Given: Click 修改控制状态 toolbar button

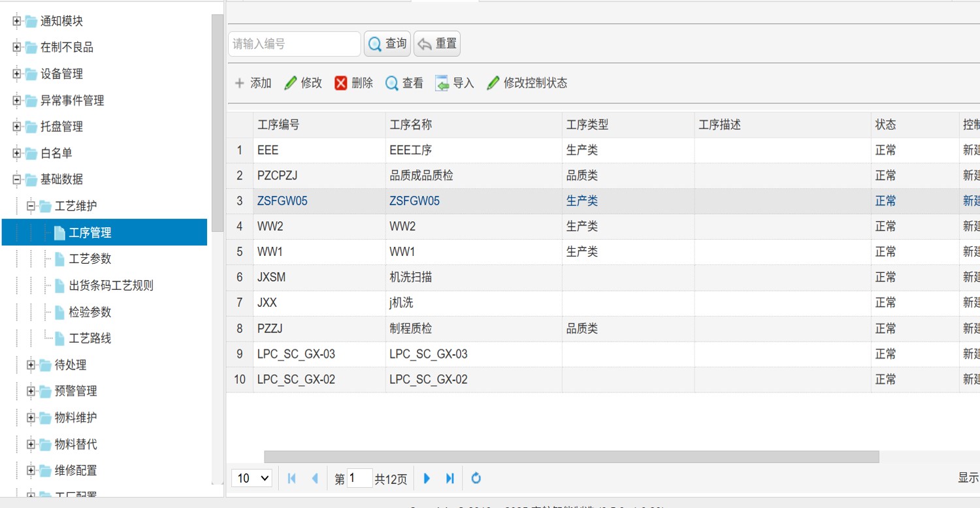Looking at the screenshot, I should [527, 83].
